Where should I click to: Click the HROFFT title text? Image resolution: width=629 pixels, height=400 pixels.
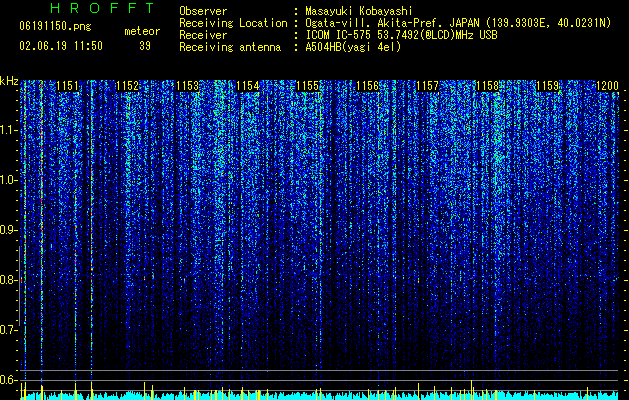pos(103,8)
